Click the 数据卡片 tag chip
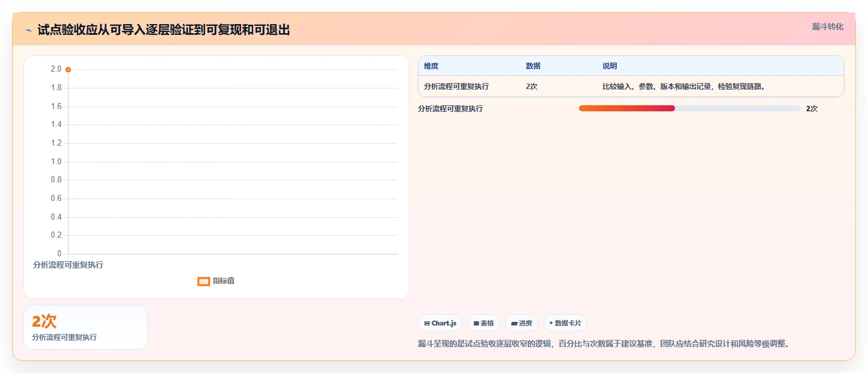 [x=565, y=323]
